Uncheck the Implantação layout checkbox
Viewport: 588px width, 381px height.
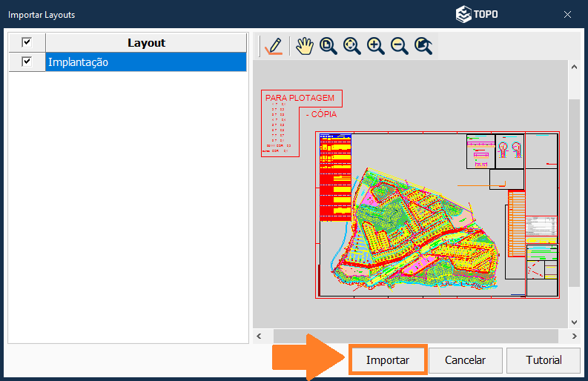(27, 62)
